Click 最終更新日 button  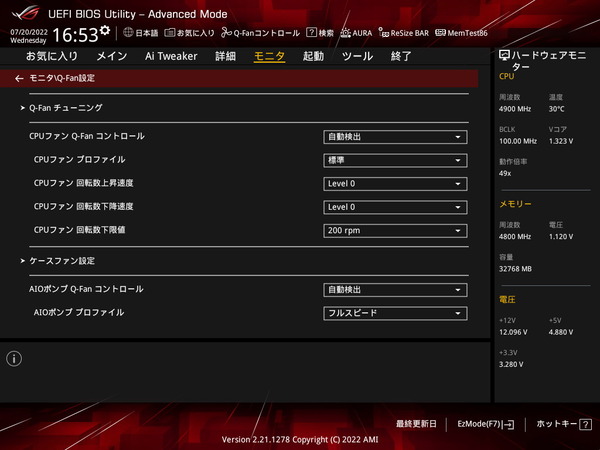point(414,424)
